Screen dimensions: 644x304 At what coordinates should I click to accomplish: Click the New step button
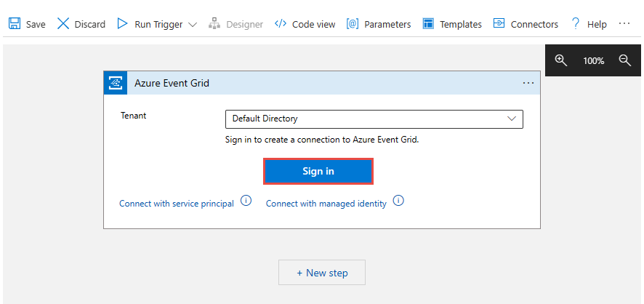coord(322,273)
